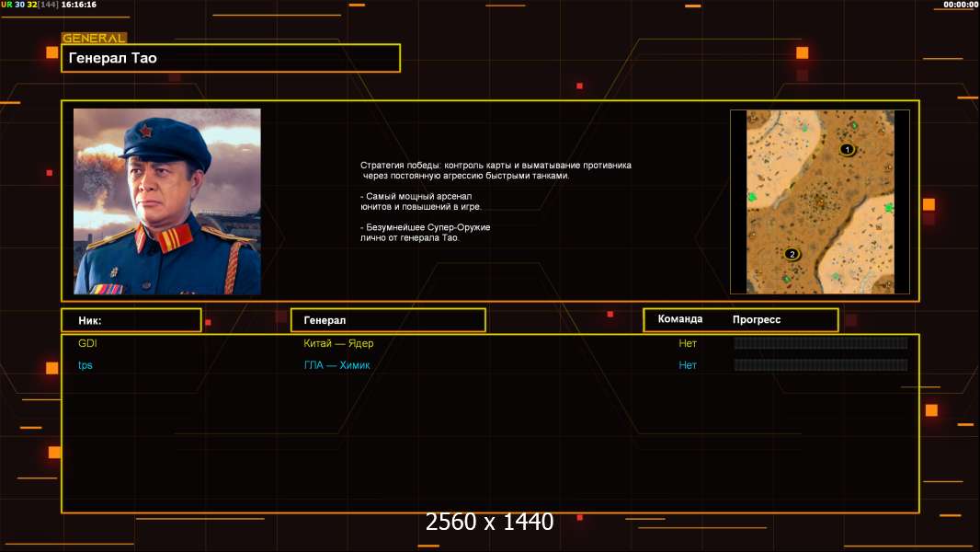Click the Прогресс column header

pyautogui.click(x=757, y=319)
